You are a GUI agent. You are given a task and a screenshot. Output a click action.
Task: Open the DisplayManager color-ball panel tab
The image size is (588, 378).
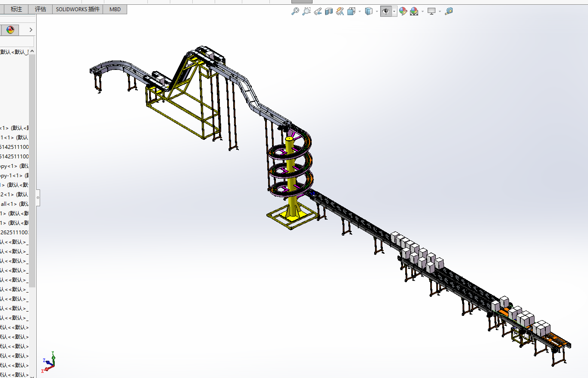click(10, 30)
